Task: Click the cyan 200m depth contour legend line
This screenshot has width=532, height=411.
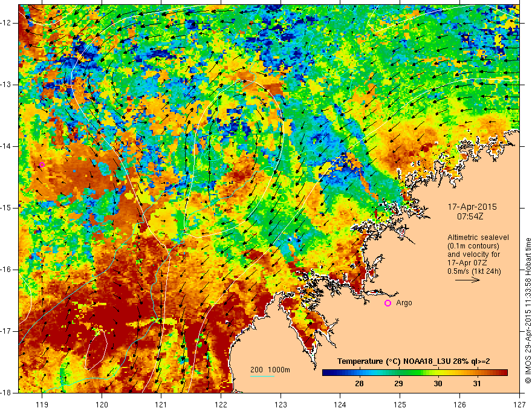Action: (x=262, y=376)
